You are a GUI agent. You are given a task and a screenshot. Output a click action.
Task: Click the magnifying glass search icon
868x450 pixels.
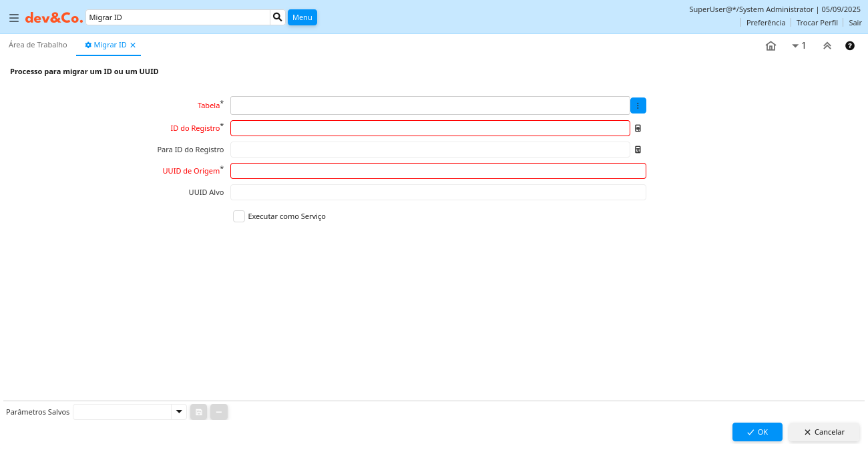coord(278,17)
